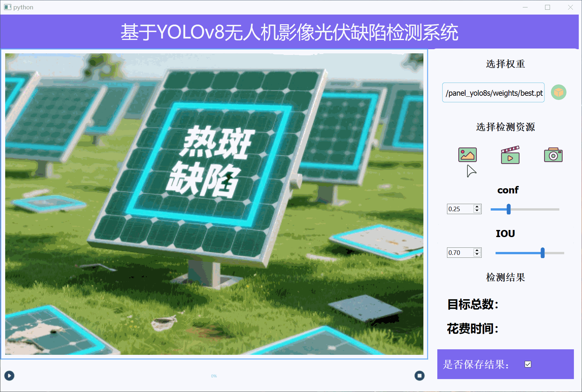Image resolution: width=582 pixels, height=392 pixels.
Task: Minimize the application window
Action: coord(525,7)
